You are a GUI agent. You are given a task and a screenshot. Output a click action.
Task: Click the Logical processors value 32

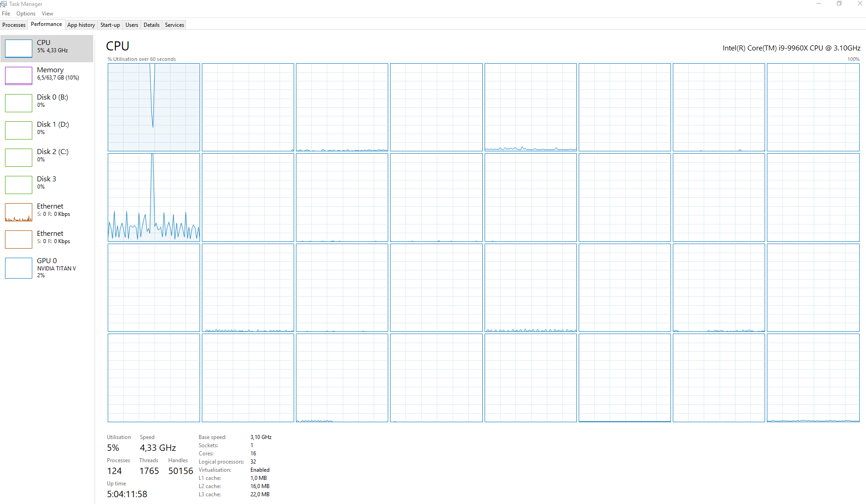tap(253, 462)
